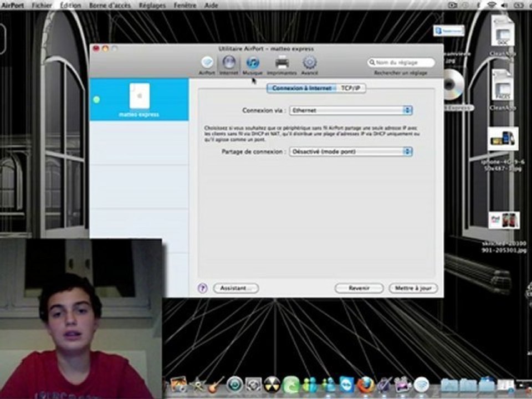This screenshot has width=532, height=399.
Task: Open the document stack at the Dock's end
Action: coord(505,385)
